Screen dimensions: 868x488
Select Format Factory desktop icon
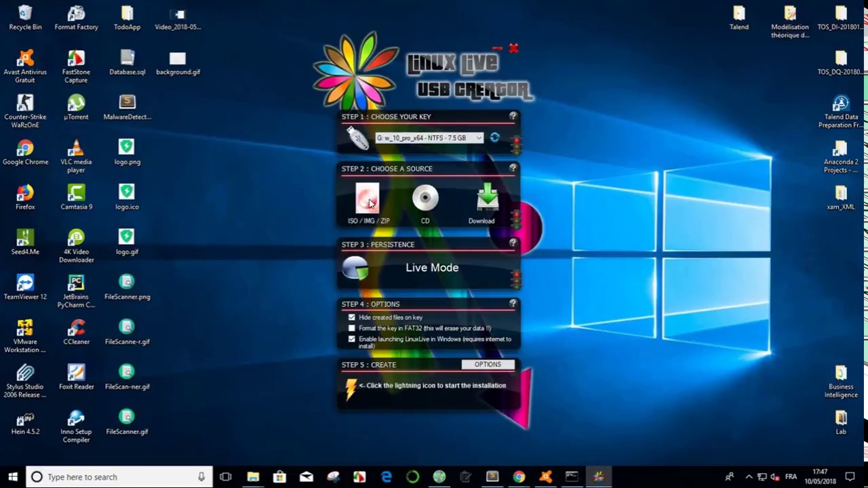[76, 18]
